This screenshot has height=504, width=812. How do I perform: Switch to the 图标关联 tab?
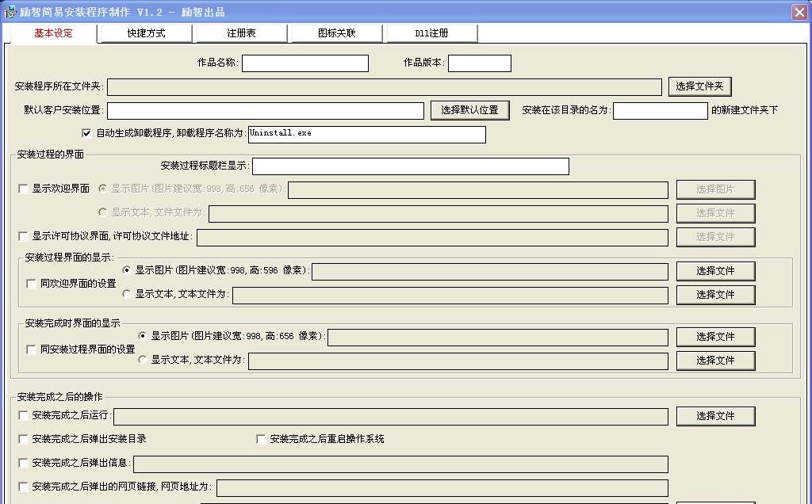click(336, 33)
